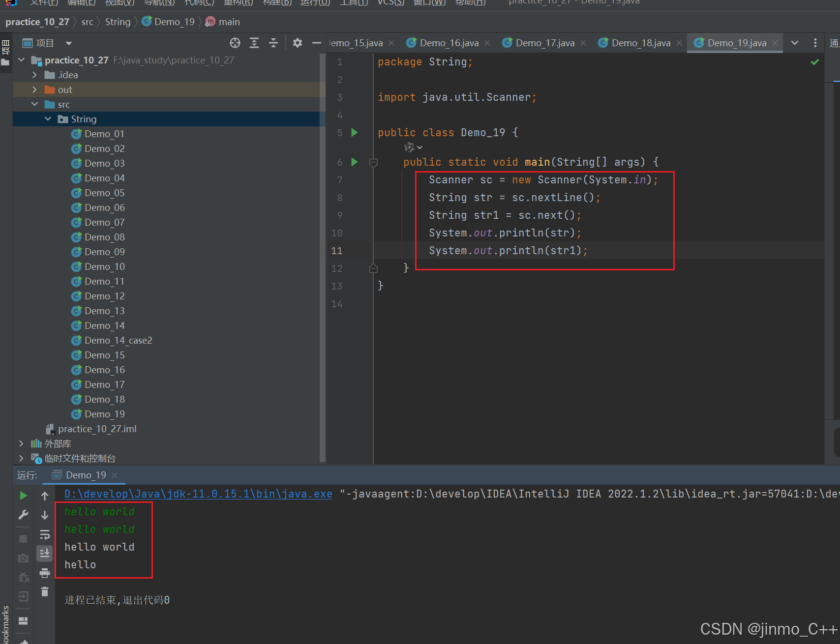Click the exit/import icon in run sidebar
The width and height of the screenshot is (840, 644).
[x=23, y=596]
